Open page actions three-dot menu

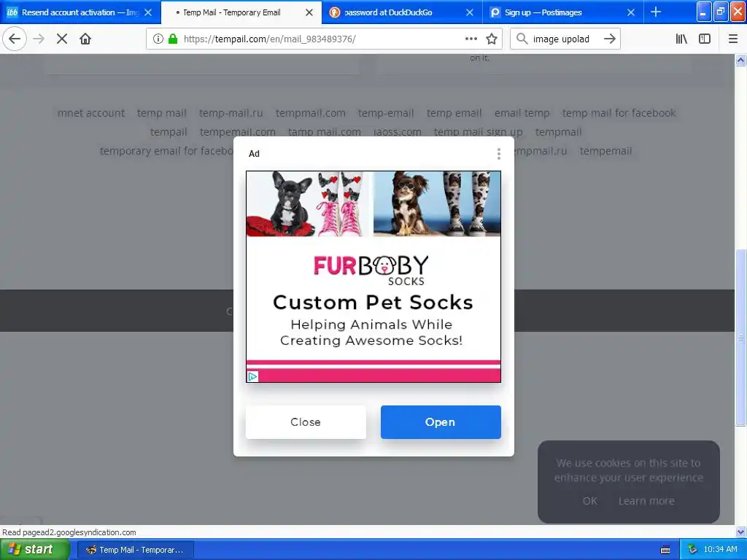coord(471,39)
